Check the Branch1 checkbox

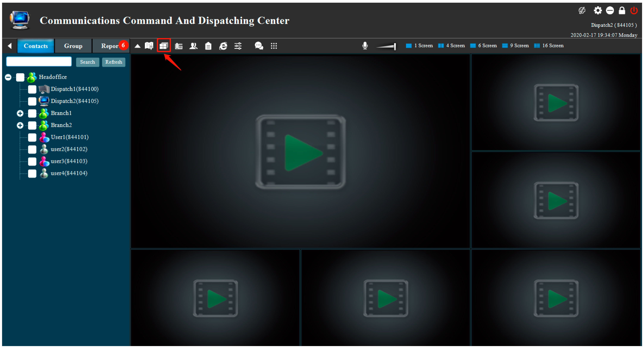(32, 113)
